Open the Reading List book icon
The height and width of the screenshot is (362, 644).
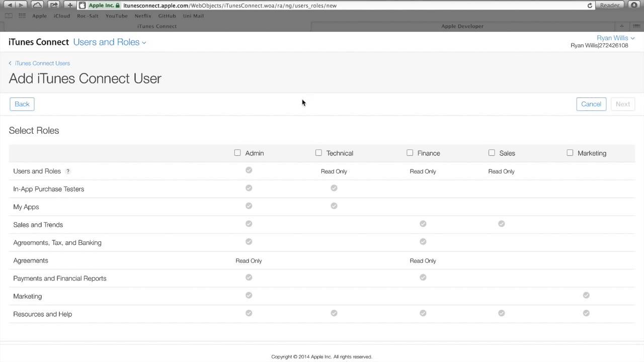pyautogui.click(x=9, y=16)
